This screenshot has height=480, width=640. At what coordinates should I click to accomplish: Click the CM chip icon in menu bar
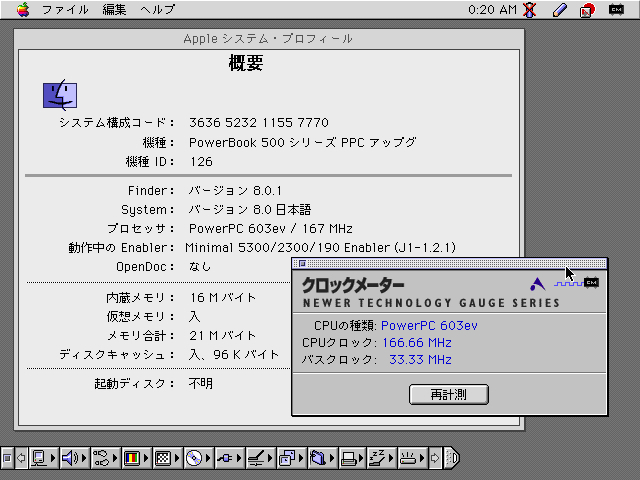tap(616, 9)
